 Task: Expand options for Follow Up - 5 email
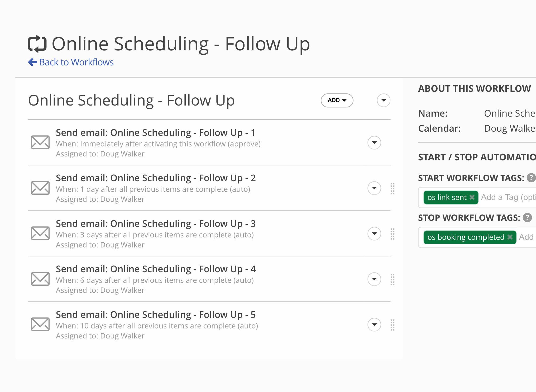(374, 325)
